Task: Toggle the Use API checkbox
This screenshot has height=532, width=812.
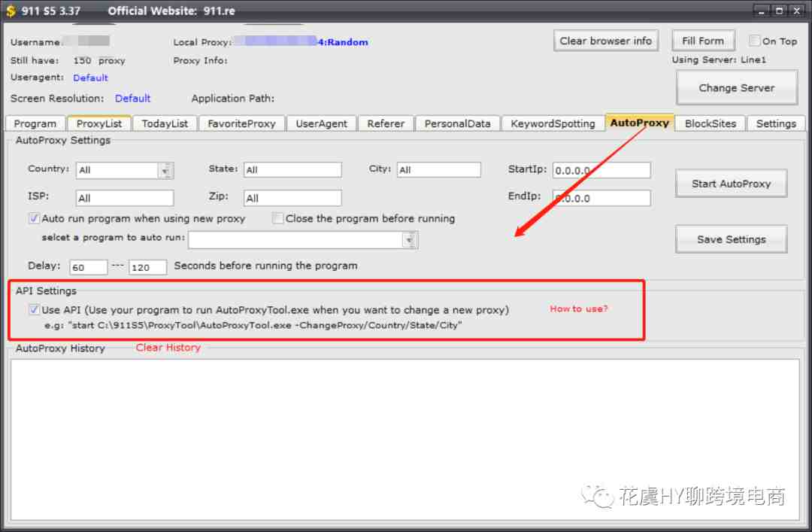Action: click(x=34, y=309)
